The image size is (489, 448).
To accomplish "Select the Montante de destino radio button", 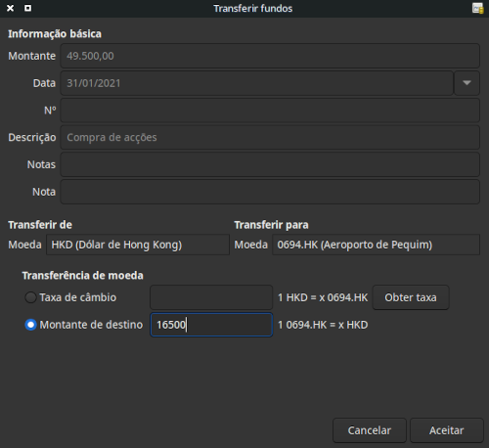I will [30, 325].
